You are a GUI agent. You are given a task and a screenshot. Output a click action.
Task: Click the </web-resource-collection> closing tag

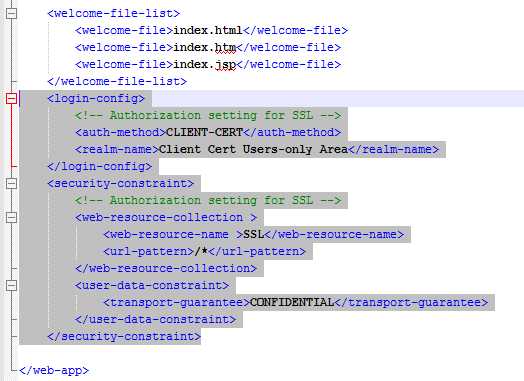click(x=166, y=268)
